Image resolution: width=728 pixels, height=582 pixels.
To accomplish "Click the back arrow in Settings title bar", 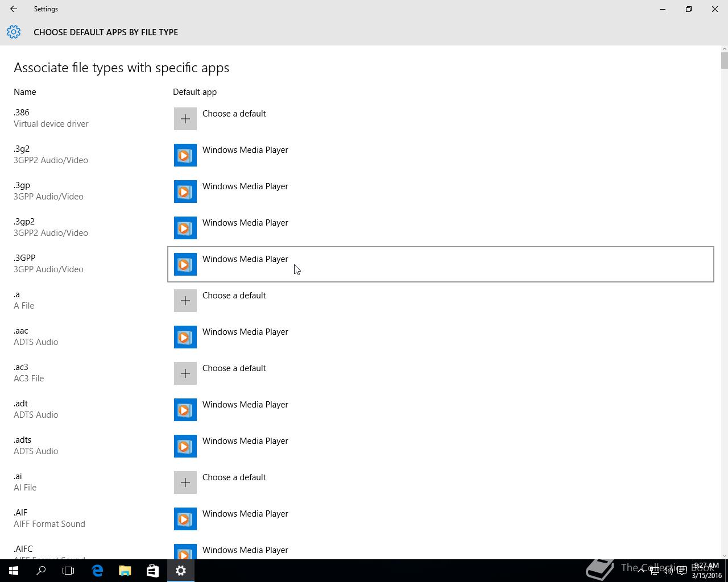I will (x=14, y=9).
